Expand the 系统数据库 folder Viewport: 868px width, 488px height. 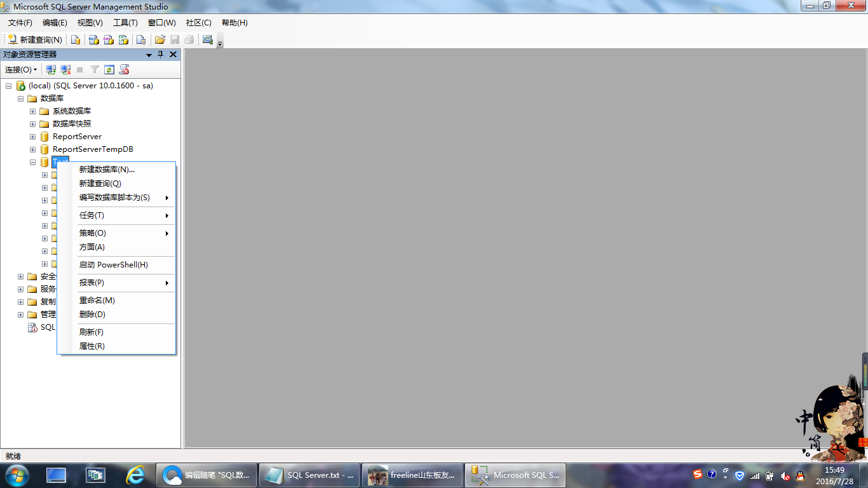[x=32, y=111]
